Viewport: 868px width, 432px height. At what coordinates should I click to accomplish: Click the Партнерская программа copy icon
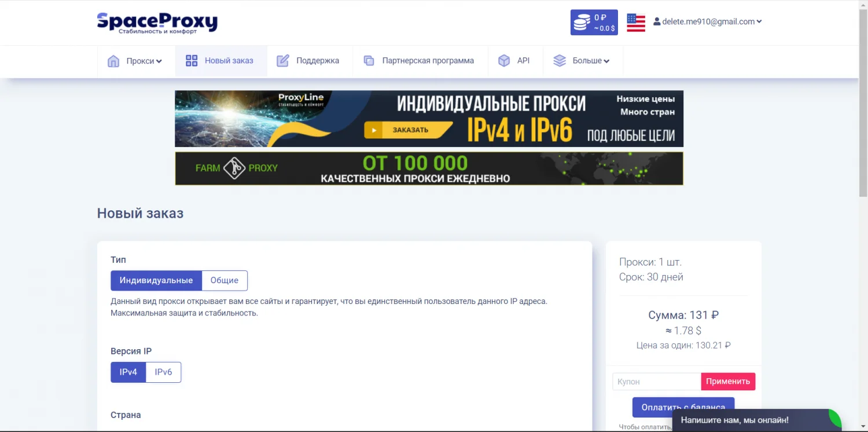coord(369,61)
